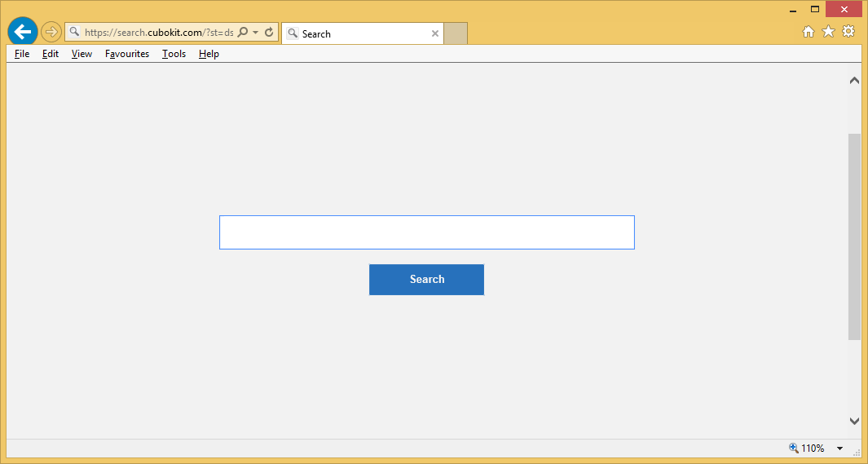Click the address bar search magnifier icon

pyautogui.click(x=243, y=33)
